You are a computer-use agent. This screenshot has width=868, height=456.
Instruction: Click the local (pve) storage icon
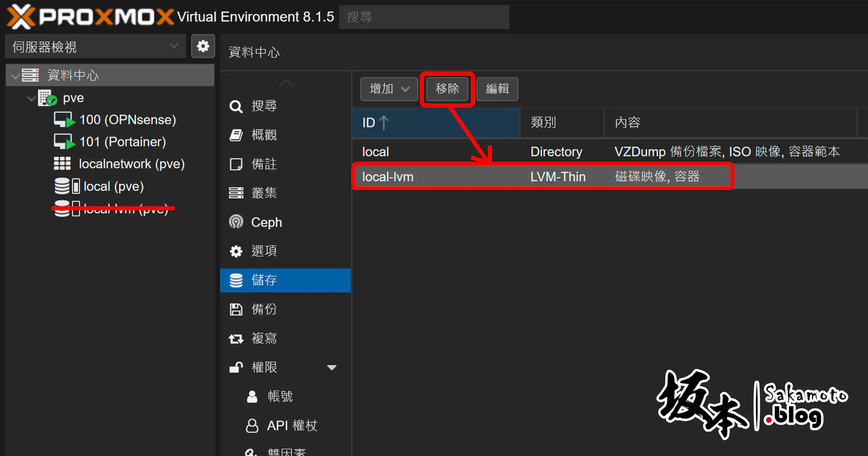pyautogui.click(x=67, y=186)
